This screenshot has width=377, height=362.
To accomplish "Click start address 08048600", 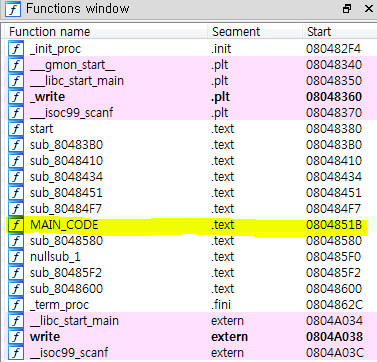I will [x=334, y=289].
